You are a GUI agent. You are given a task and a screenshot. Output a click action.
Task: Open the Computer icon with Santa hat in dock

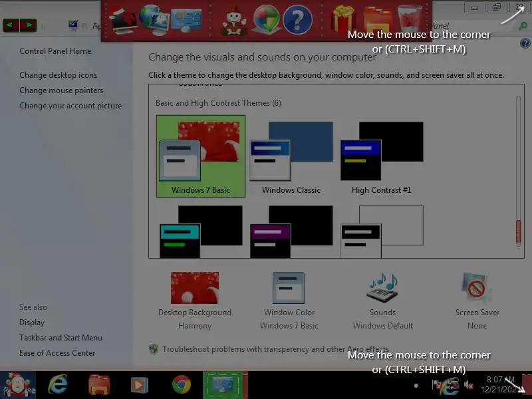(x=123, y=21)
